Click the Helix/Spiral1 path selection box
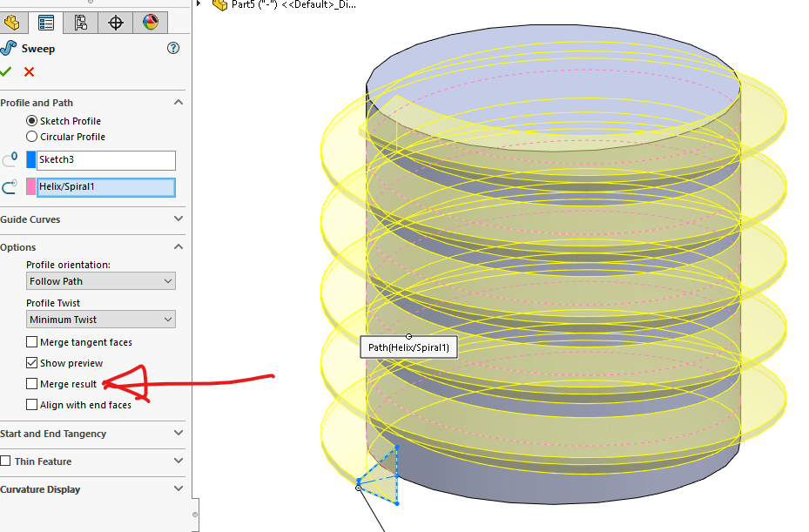The image size is (809, 532). pos(105,187)
